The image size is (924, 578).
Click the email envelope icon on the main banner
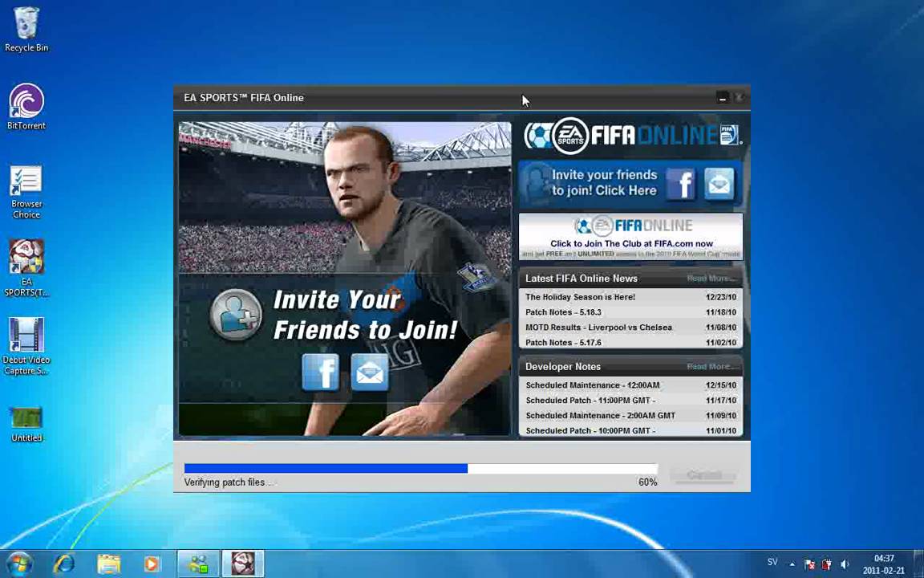[370, 372]
